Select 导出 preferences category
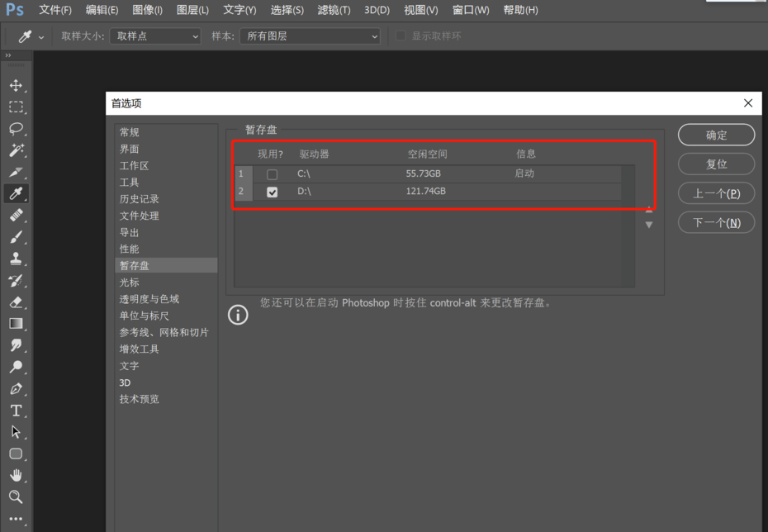The image size is (768, 532). tap(166, 232)
